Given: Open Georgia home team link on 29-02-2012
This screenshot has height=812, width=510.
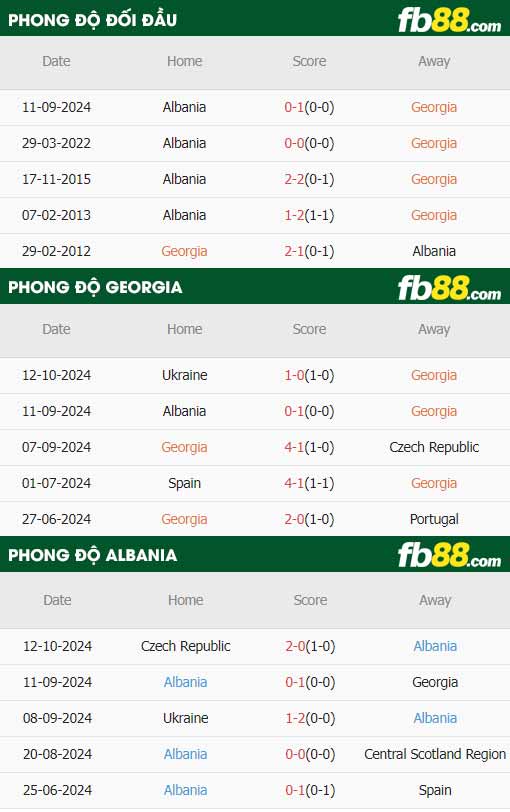Looking at the screenshot, I should point(184,251).
